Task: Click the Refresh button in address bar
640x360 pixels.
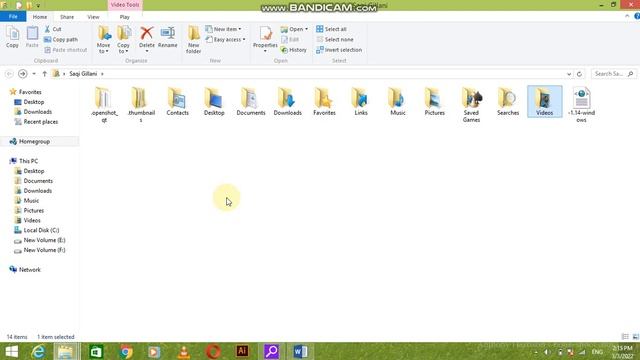Action: [579, 74]
